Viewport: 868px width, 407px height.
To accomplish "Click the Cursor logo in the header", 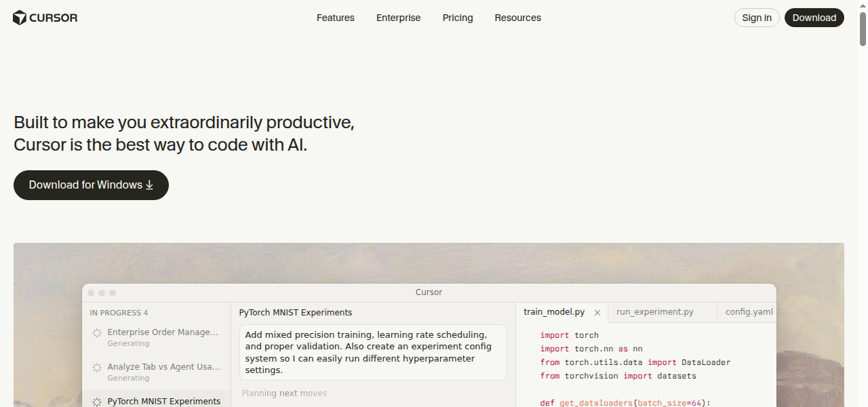I will (45, 18).
